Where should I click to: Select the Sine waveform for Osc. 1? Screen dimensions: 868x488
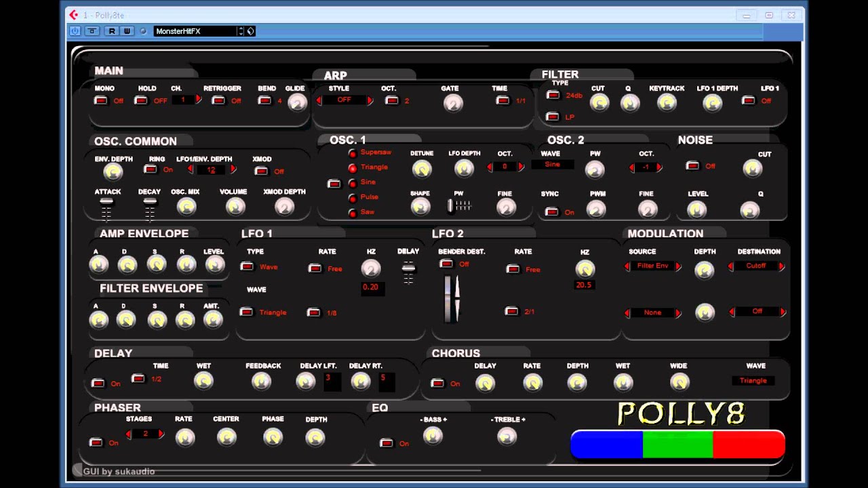(x=353, y=183)
